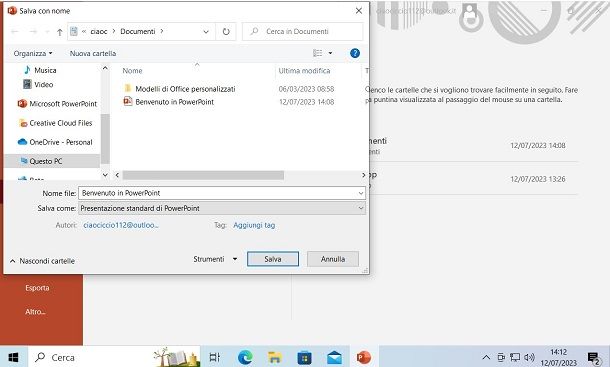The image size is (610, 367).
Task: Click the forward arrow navigation icon
Action: (33, 32)
